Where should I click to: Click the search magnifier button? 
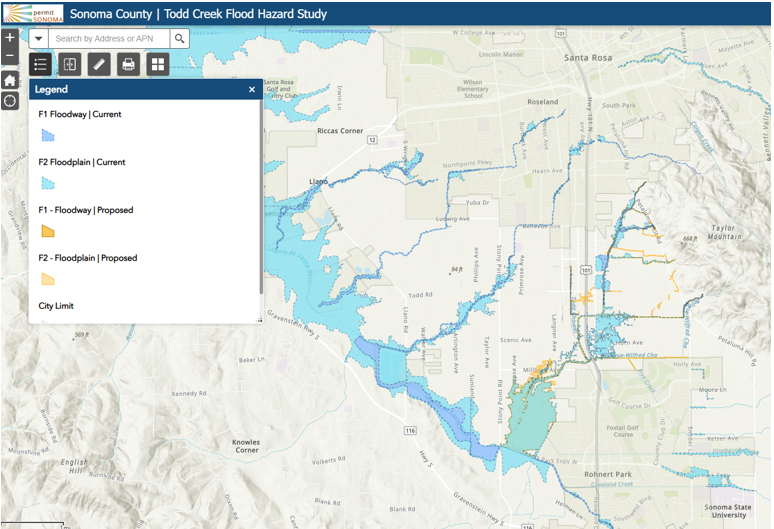coord(179,39)
